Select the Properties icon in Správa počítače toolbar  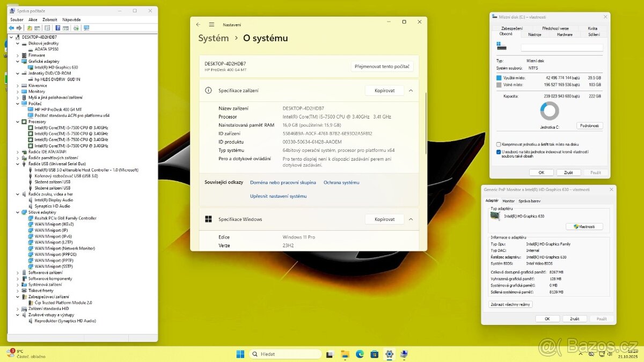[47, 28]
